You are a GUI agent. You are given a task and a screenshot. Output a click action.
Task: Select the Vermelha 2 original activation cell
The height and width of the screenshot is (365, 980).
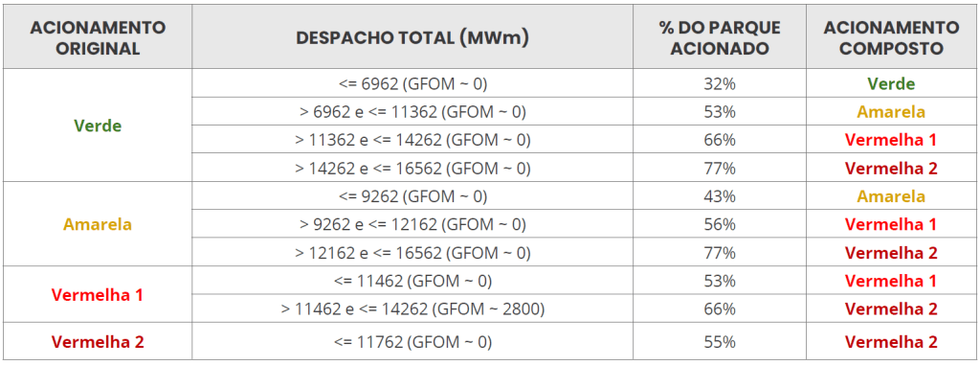98,342
